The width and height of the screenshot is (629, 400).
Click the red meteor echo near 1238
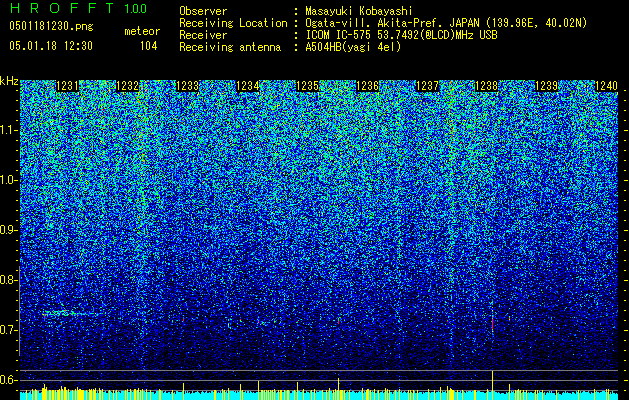(x=492, y=322)
